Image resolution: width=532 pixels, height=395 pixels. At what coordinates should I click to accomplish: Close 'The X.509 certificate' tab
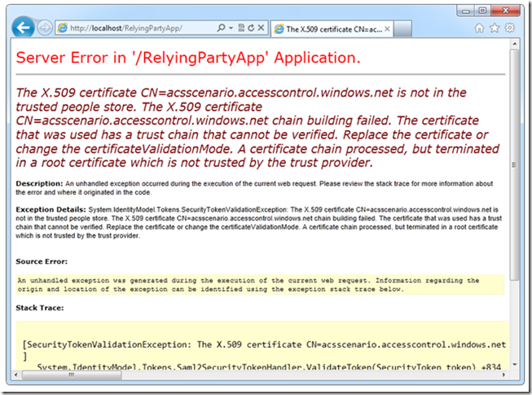387,29
